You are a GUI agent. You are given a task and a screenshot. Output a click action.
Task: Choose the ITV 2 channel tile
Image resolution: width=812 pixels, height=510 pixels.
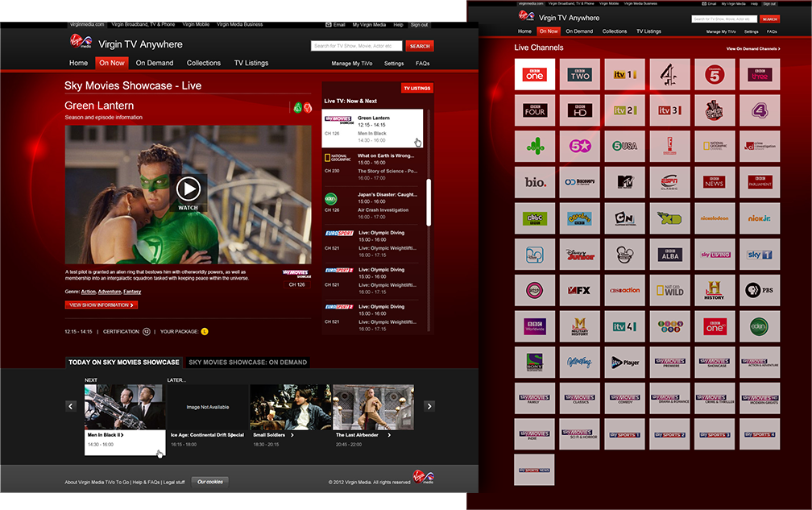(624, 110)
